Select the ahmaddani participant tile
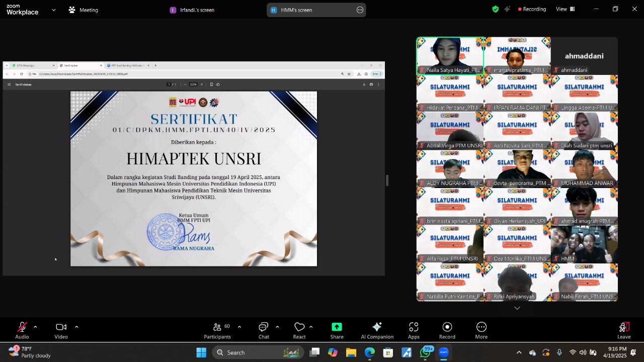The width and height of the screenshot is (644, 362). click(x=584, y=56)
